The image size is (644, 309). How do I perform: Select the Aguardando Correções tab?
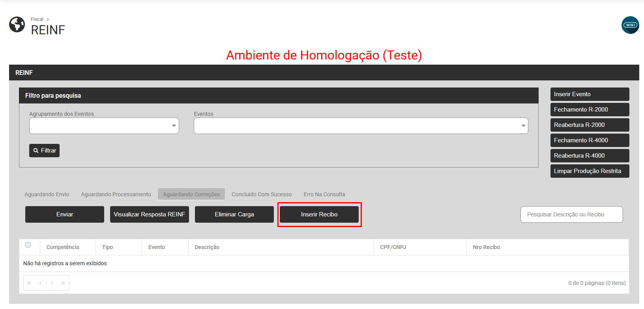point(191,194)
